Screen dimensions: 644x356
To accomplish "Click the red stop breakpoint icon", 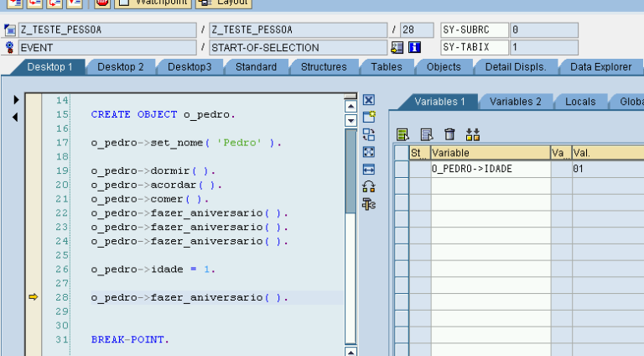I will [x=101, y=3].
